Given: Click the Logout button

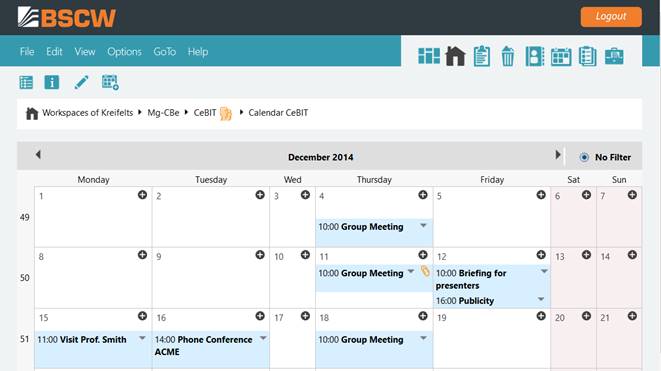Looking at the screenshot, I should [611, 17].
